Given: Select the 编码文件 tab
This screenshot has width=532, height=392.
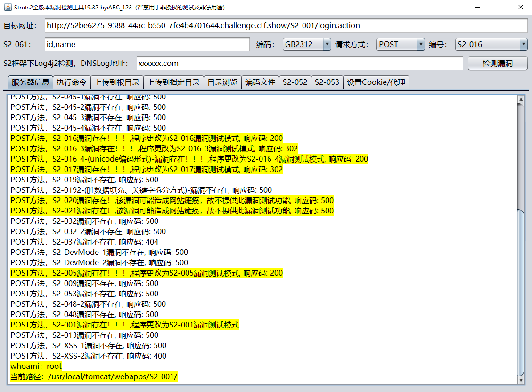Looking at the screenshot, I should 260,82.
